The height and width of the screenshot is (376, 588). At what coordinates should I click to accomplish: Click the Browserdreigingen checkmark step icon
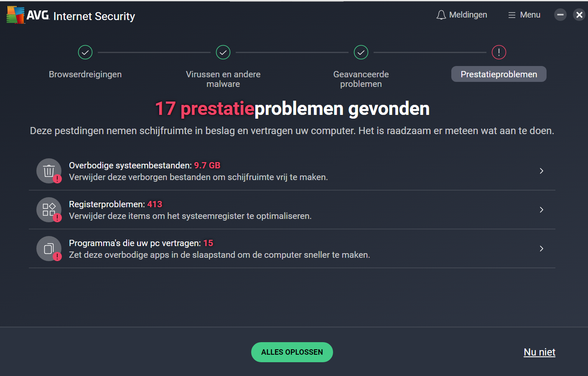[85, 52]
